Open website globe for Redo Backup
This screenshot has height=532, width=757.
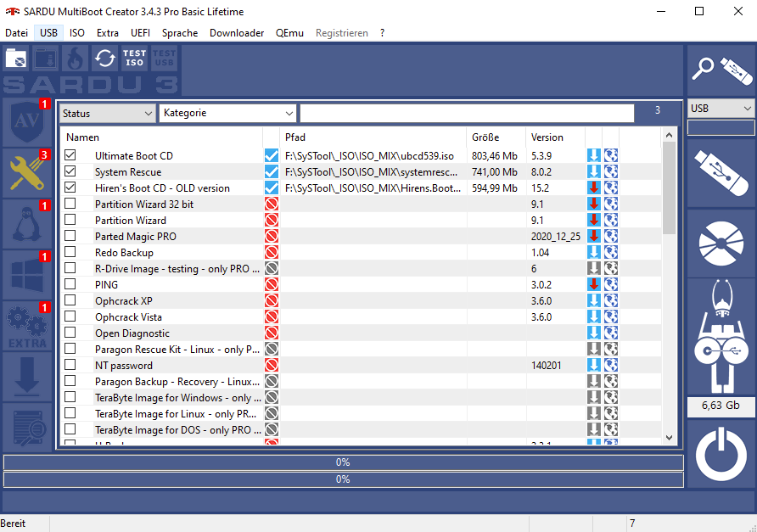click(x=611, y=253)
